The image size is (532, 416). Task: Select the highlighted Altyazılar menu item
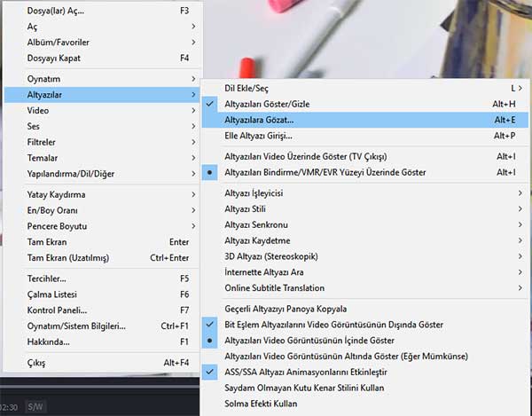[x=102, y=95]
